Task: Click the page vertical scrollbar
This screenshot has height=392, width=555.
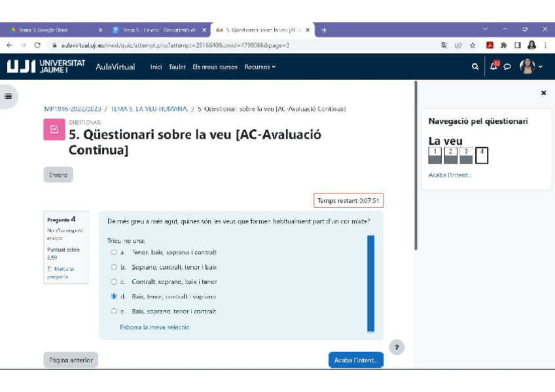Action: coord(416,166)
